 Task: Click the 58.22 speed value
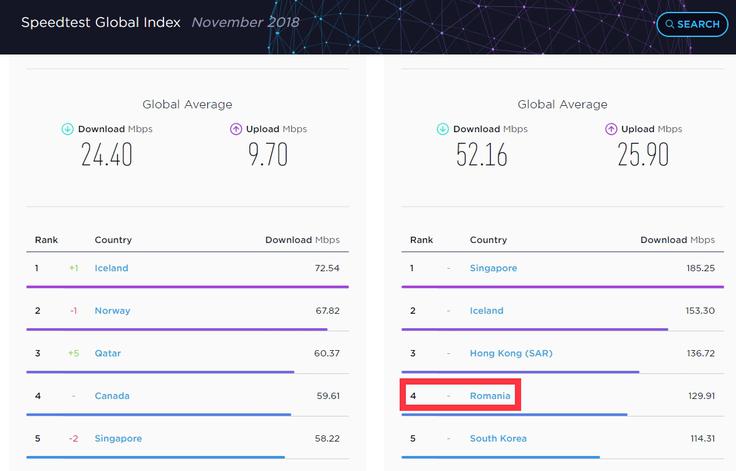click(327, 439)
